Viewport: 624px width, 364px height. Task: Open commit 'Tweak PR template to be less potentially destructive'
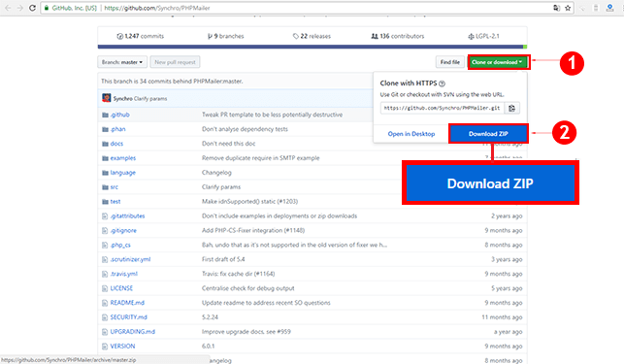(x=272, y=115)
